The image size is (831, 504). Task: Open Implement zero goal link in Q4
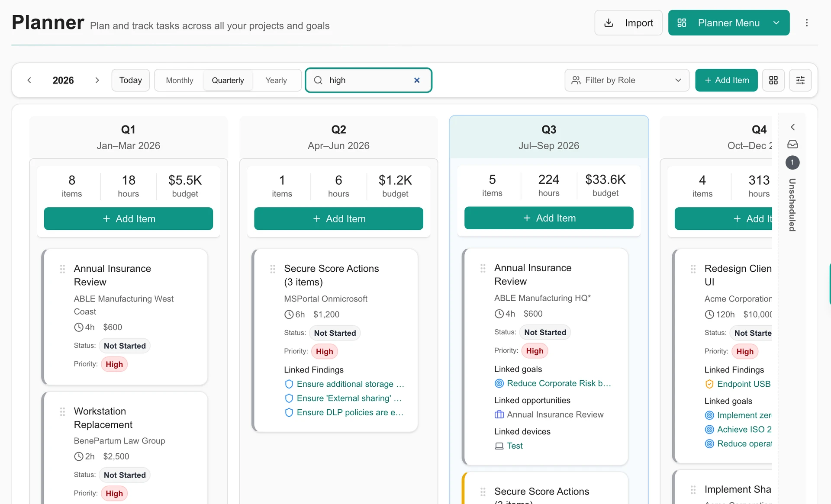(744, 415)
